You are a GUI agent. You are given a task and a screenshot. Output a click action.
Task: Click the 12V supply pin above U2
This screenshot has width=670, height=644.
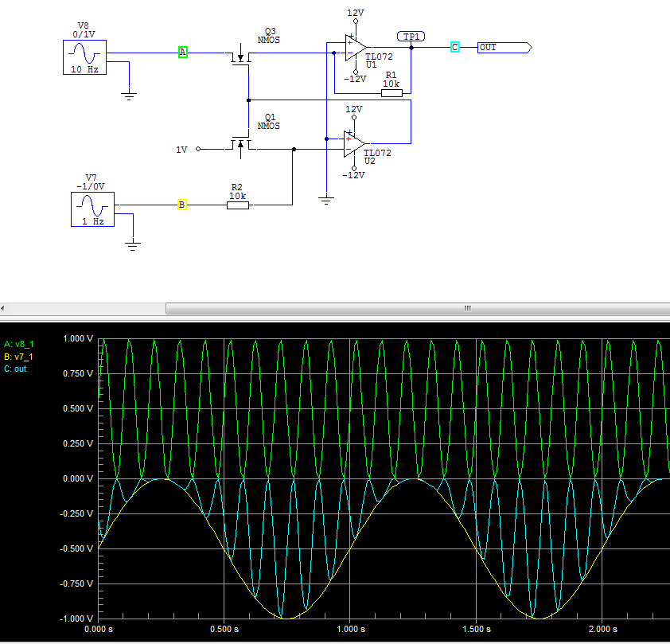click(x=354, y=117)
